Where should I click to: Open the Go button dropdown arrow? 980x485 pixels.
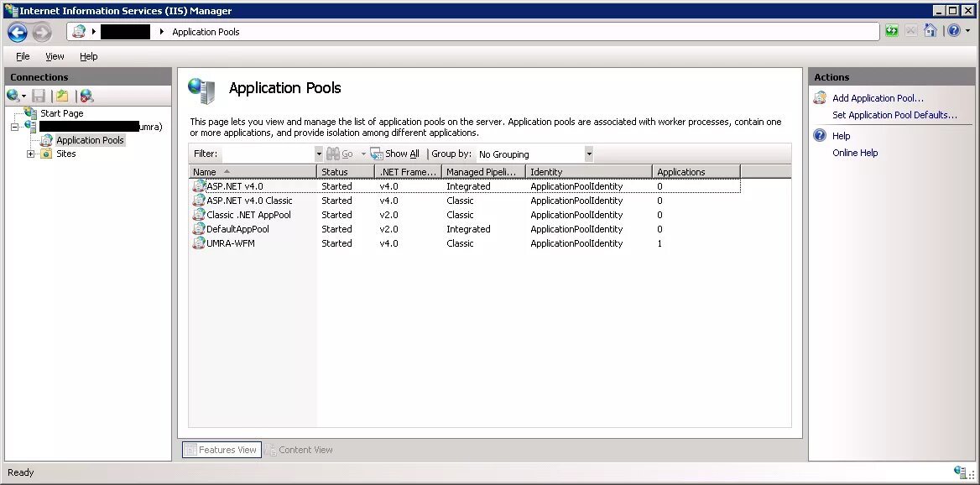coord(363,154)
